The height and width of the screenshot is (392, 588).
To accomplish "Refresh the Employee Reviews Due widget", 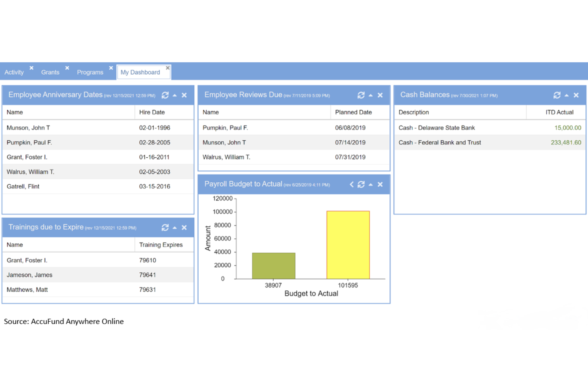I will [361, 95].
